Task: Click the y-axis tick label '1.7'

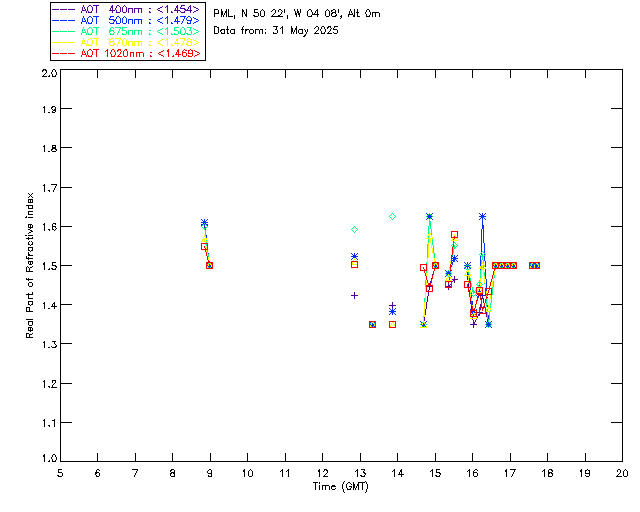Action: pyautogui.click(x=49, y=188)
